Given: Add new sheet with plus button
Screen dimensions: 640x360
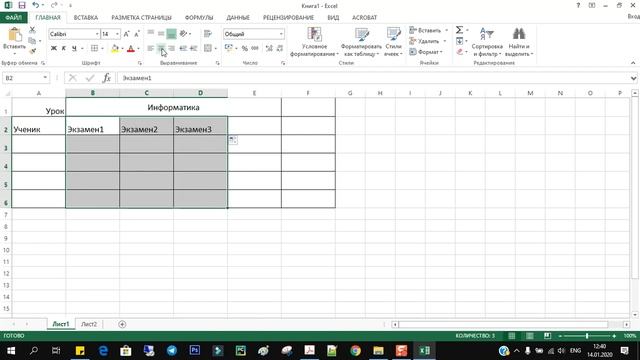Looking at the screenshot, I should coord(122,324).
